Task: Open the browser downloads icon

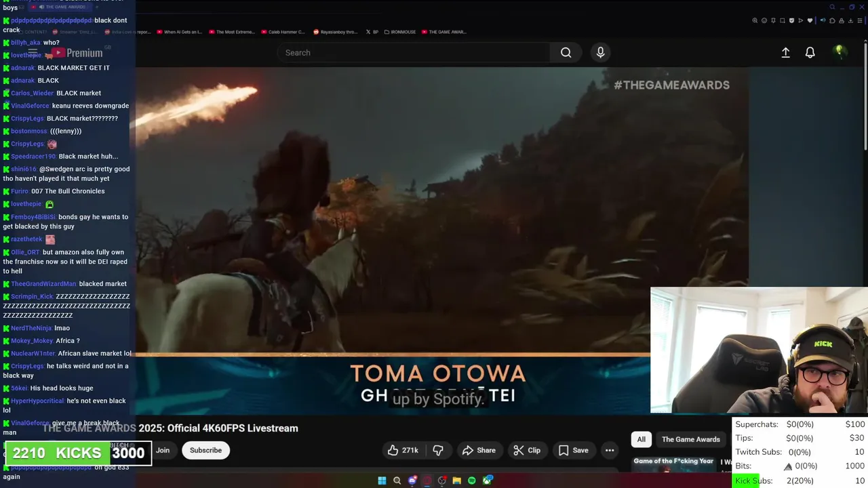Action: [x=850, y=20]
